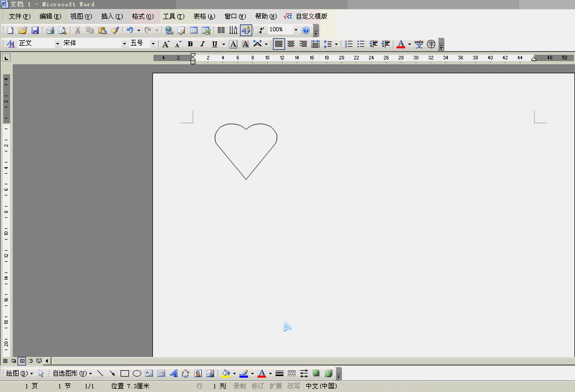
Task: Open the underline style dropdown arrow
Action: (x=224, y=44)
